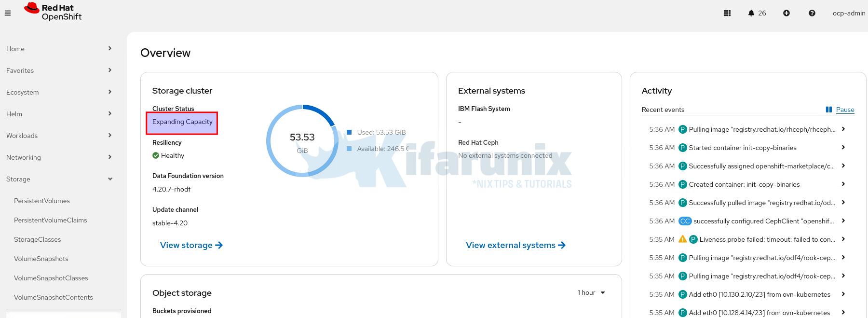The height and width of the screenshot is (318, 868).
Task: Click the warning icon on Liveness probe event
Action: click(x=683, y=239)
